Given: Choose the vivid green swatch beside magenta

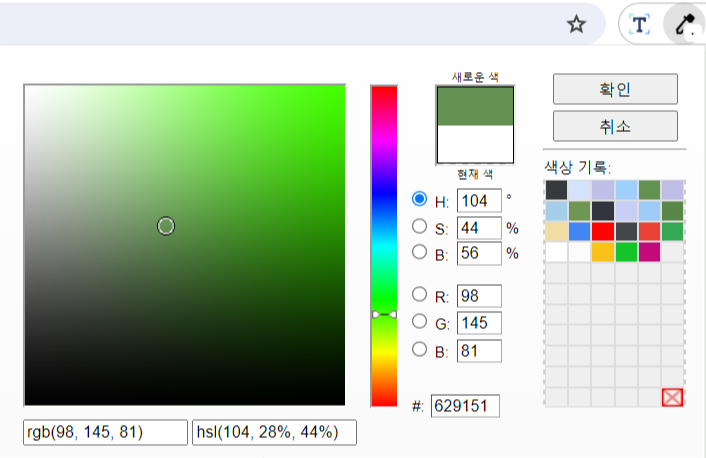Looking at the screenshot, I should coord(626,252).
